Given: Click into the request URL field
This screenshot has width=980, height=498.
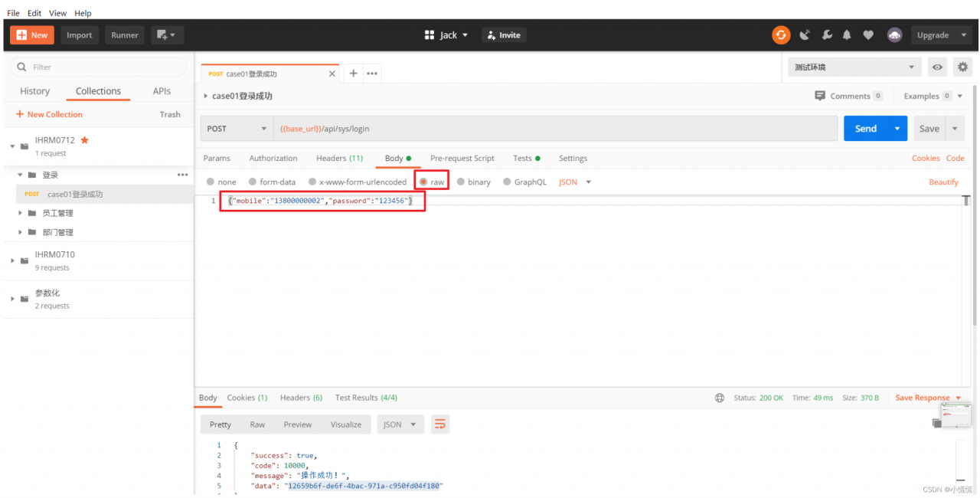Looking at the screenshot, I should [555, 129].
